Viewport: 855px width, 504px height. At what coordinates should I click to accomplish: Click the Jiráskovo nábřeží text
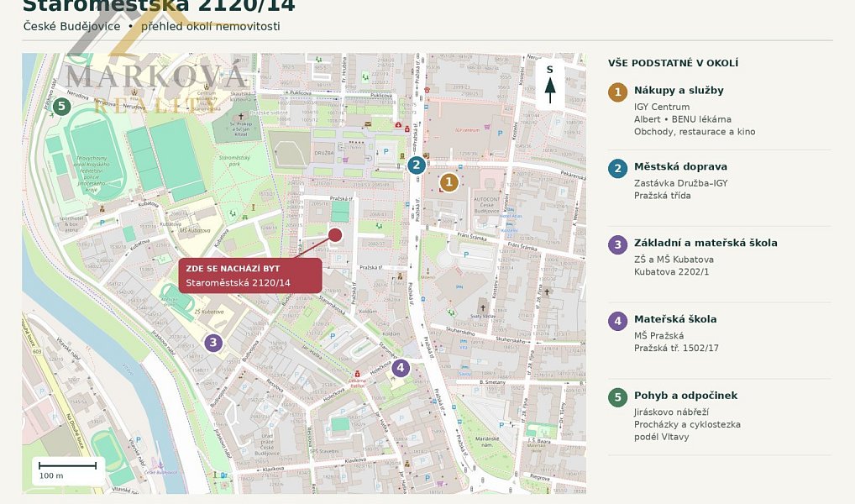[671, 412]
